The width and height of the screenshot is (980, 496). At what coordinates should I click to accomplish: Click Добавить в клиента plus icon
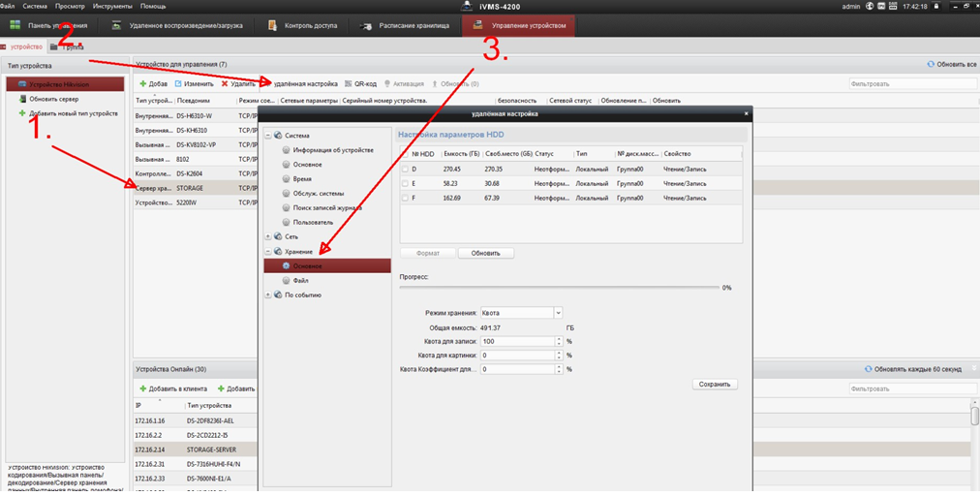(143, 388)
